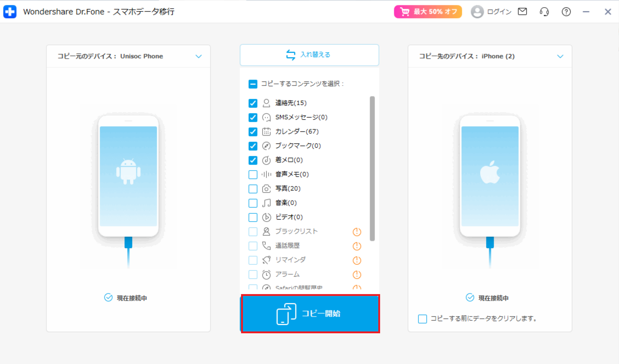Click the 現在接続中 status under iPhone (2)

(487, 298)
